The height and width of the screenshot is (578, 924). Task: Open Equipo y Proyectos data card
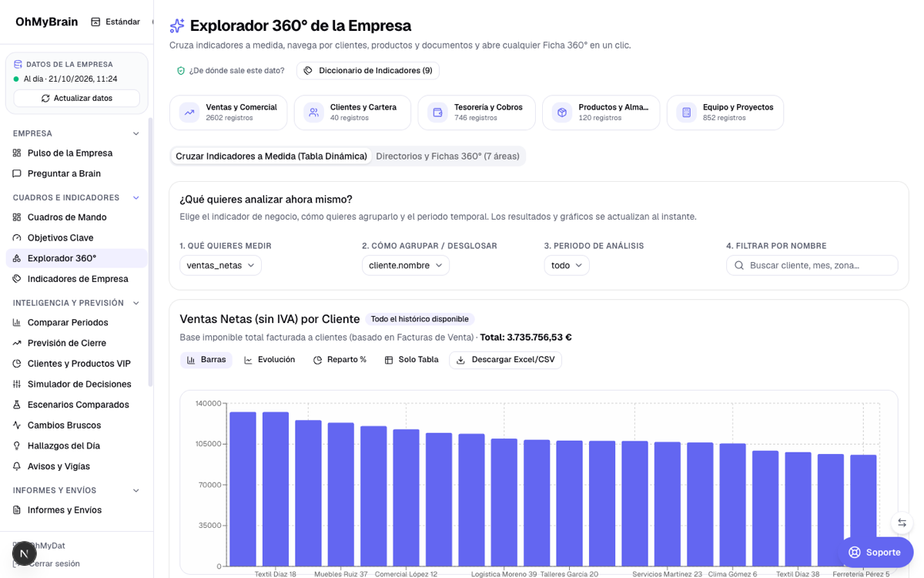pos(725,113)
